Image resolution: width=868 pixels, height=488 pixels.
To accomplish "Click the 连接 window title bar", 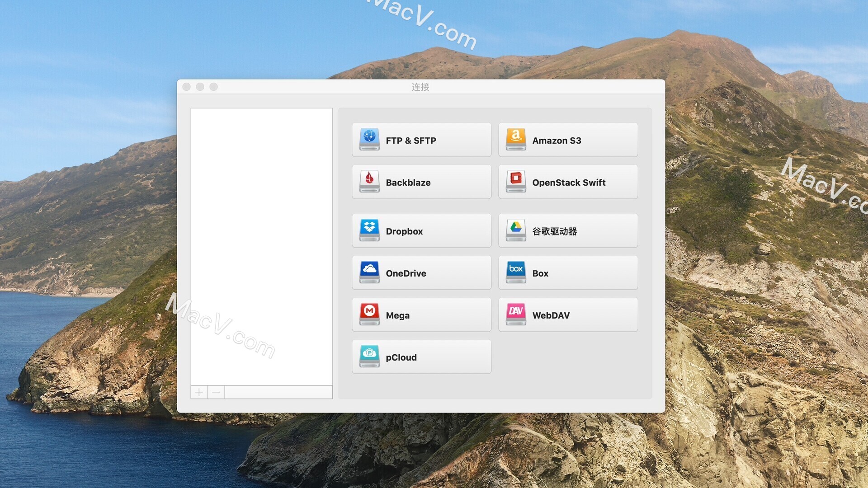I will [420, 87].
